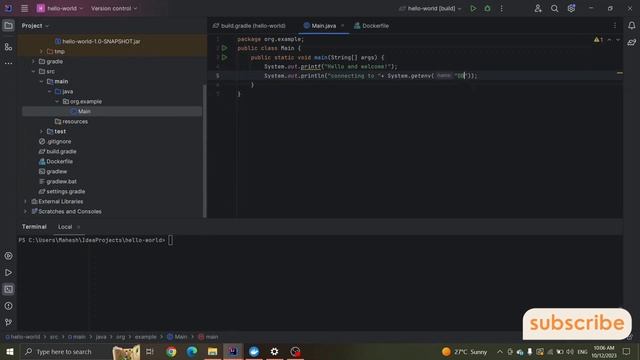This screenshot has height=360, width=640.
Task: Open Microsoft Edge from taskbar
Action: (192, 351)
